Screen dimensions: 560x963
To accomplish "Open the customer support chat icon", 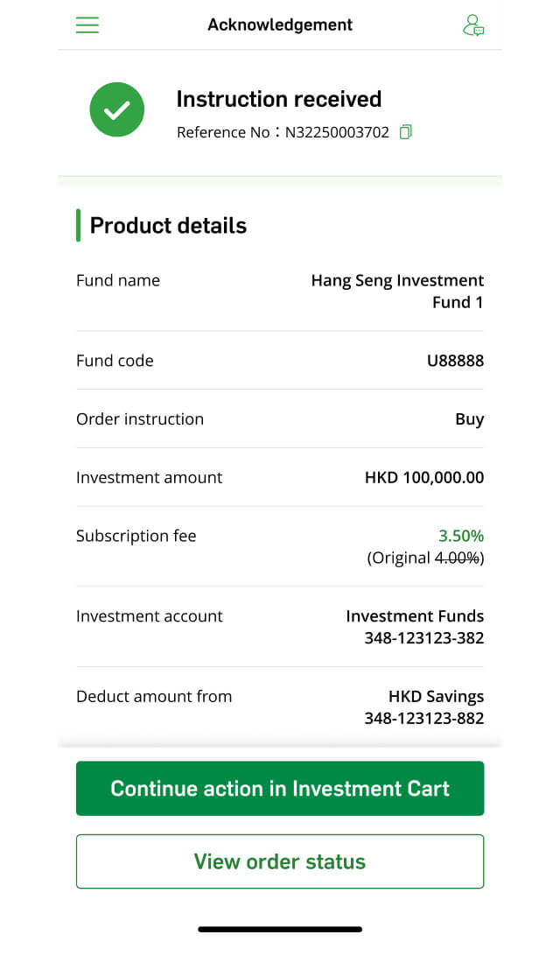I will [473, 25].
